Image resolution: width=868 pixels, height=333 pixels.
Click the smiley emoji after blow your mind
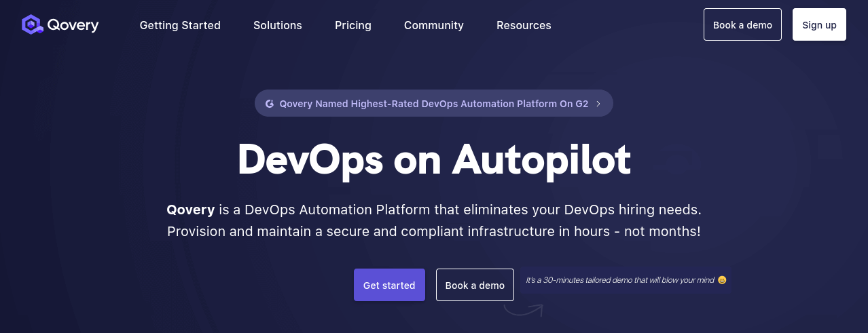pos(722,279)
